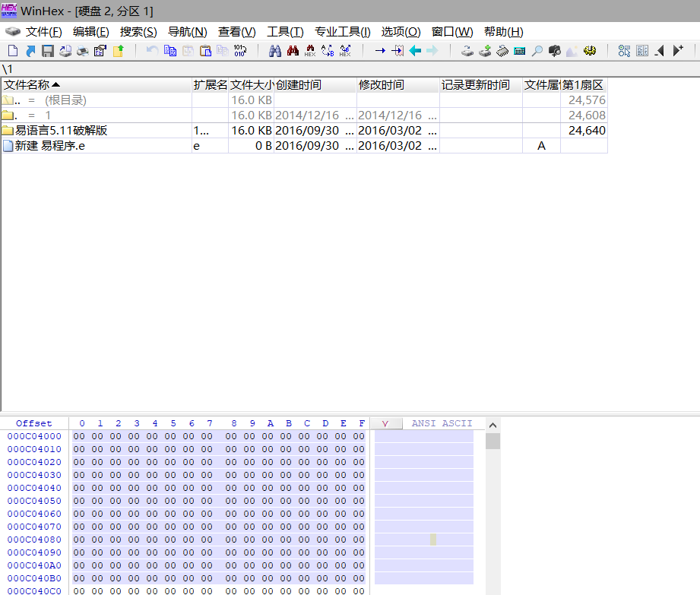Select the (根目录) parent folder row
Viewport: 700px width, 595px height.
(304, 100)
